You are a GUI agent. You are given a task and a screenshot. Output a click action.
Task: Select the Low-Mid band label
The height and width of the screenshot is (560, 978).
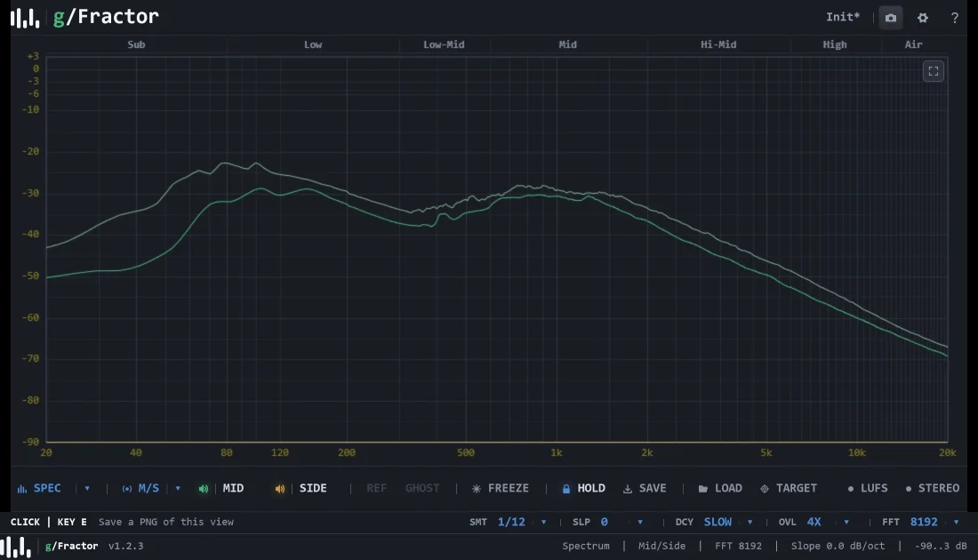pos(444,44)
